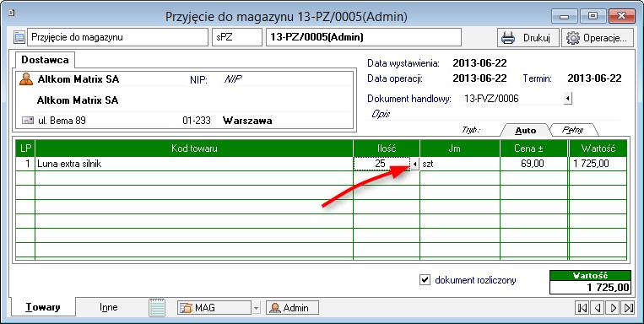The height and width of the screenshot is (324, 644).
Task: Expand the MAG warehouse dropdown arrow
Action: point(256,308)
